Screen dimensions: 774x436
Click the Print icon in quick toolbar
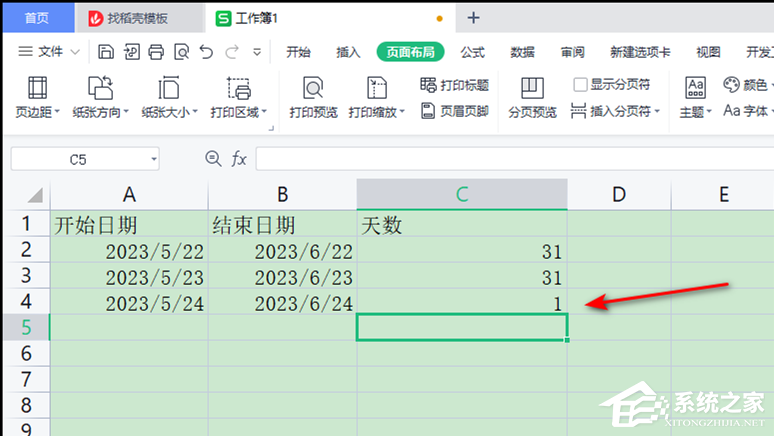pyautogui.click(x=156, y=52)
